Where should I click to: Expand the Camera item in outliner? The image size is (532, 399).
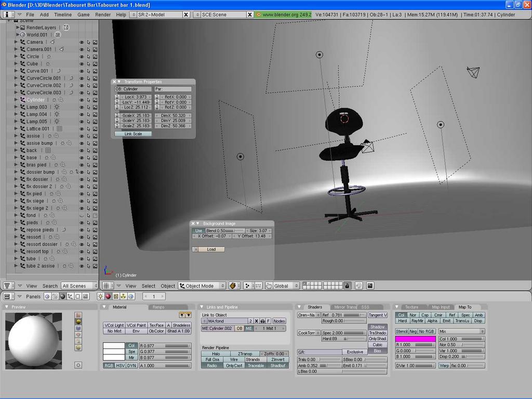(16, 42)
